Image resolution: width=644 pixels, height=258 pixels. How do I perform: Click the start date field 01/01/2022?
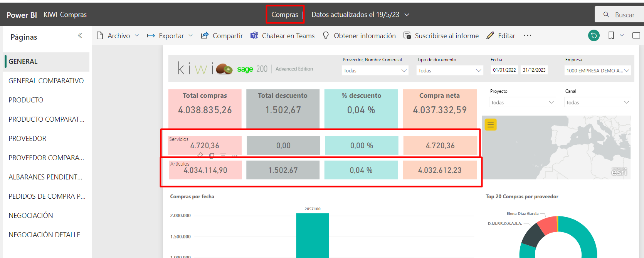coord(504,70)
